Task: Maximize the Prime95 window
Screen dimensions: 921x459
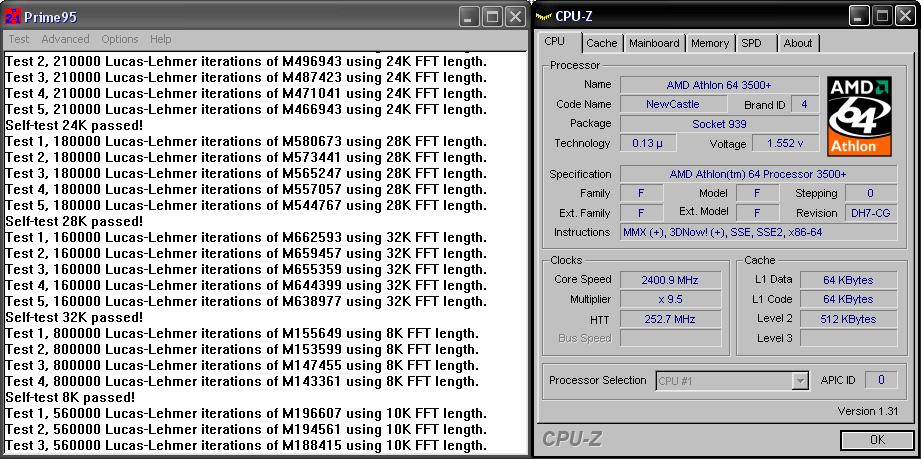Action: (492, 17)
